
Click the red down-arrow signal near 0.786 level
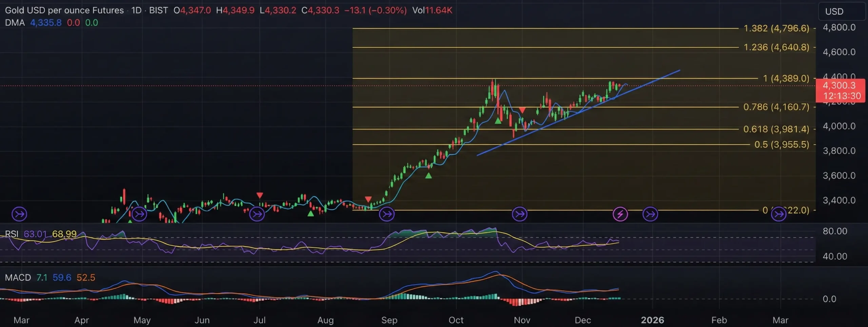click(522, 110)
